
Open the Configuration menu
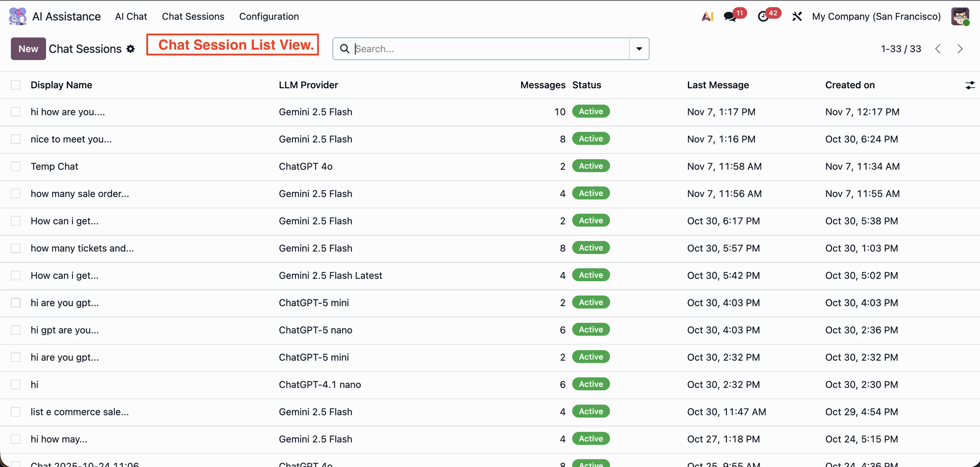[x=269, y=16]
